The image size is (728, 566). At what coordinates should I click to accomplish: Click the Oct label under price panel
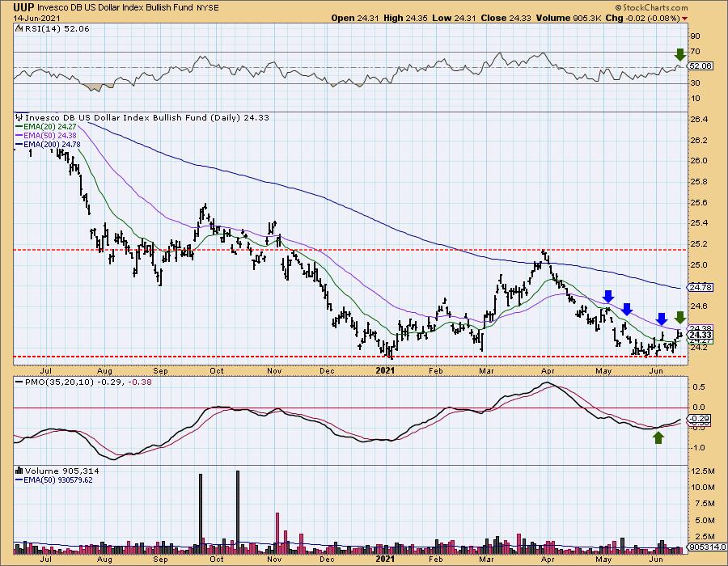coord(217,370)
